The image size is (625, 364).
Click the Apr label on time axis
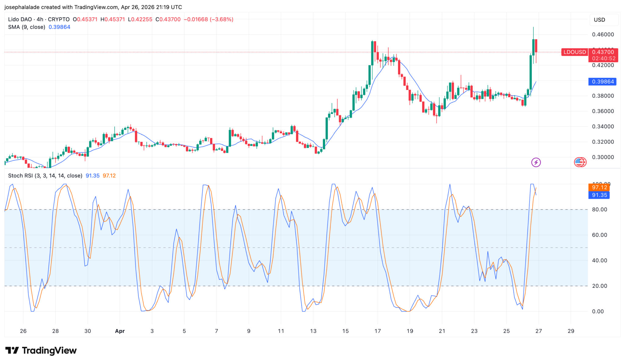(x=120, y=331)
